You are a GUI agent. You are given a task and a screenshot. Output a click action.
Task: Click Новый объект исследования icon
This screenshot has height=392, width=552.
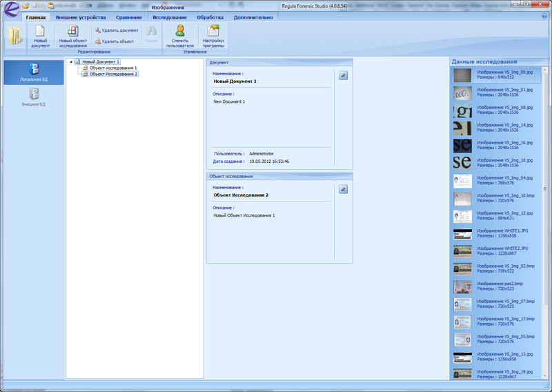tap(72, 32)
